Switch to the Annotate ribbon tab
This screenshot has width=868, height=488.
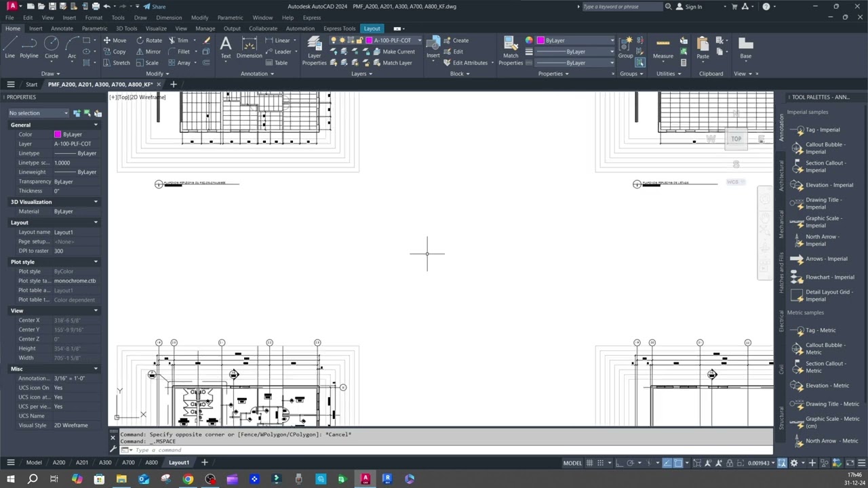62,28
